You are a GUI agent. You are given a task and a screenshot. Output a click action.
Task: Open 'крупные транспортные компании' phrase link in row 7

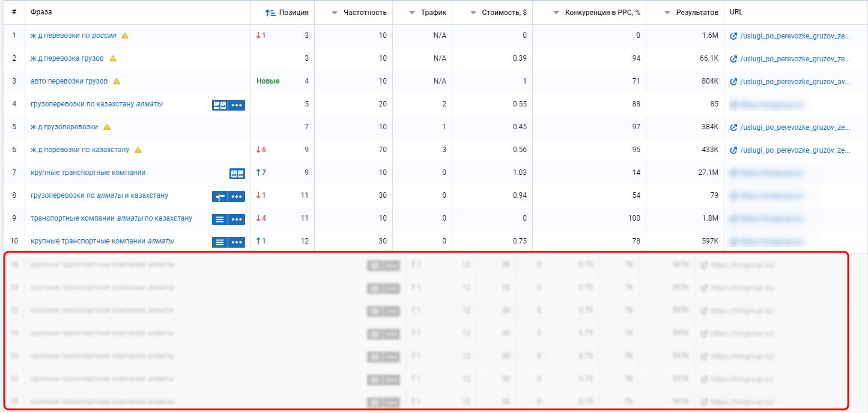point(88,173)
